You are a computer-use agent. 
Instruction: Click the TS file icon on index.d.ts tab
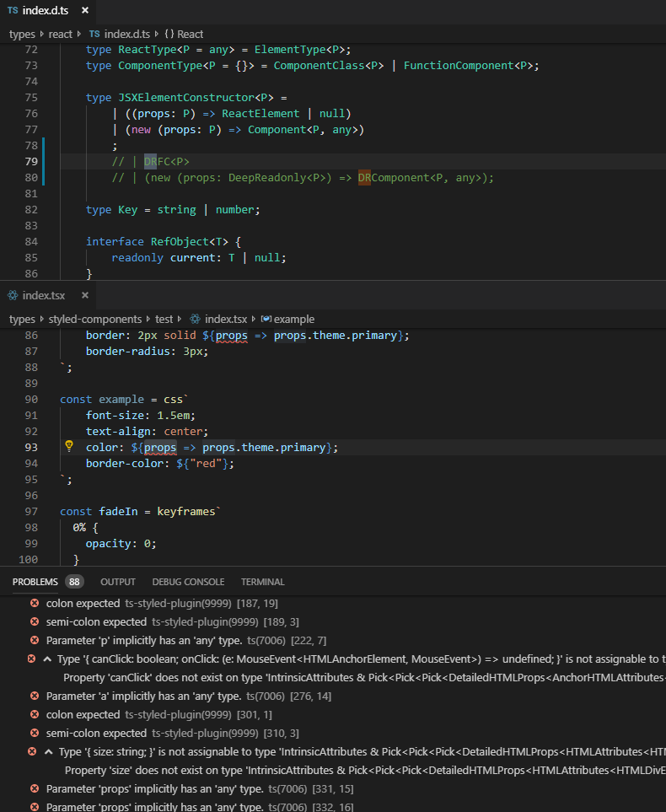click(13, 10)
